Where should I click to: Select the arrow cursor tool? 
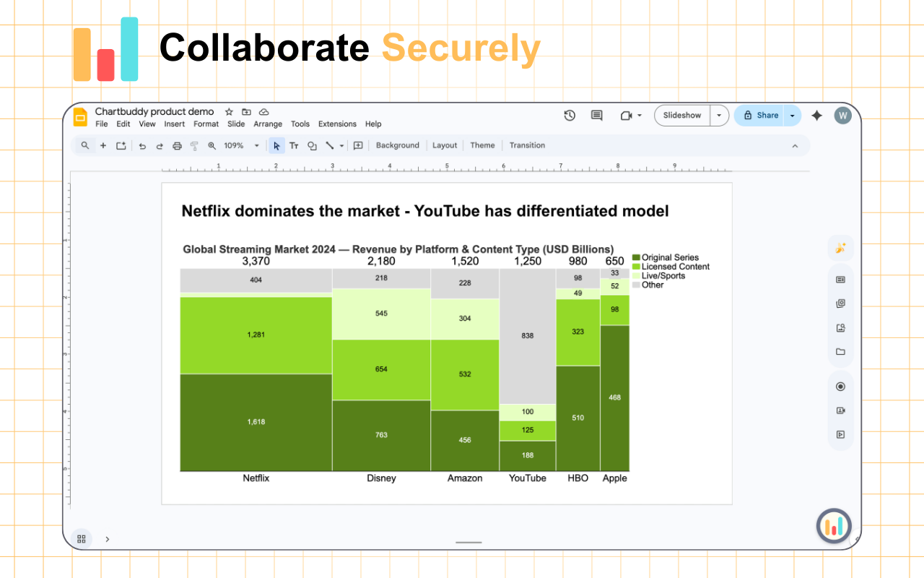pos(276,146)
